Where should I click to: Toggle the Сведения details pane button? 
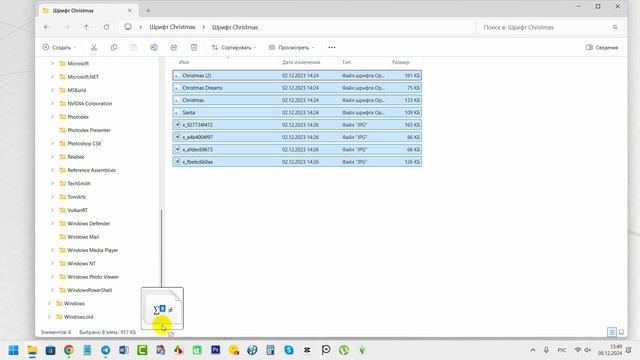point(602,48)
